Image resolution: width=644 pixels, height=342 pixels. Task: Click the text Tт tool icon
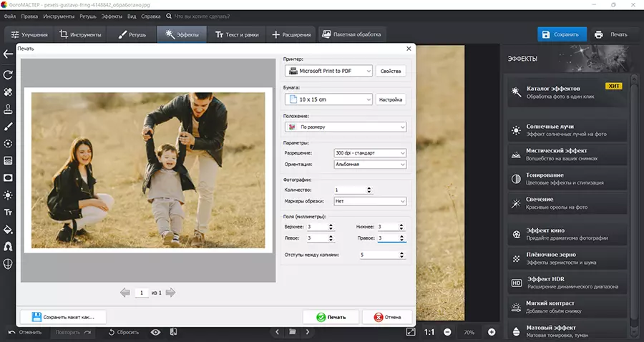coord(8,212)
